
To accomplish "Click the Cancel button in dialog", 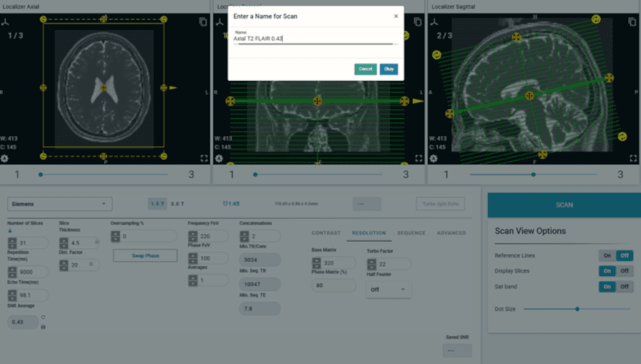I will tap(366, 69).
